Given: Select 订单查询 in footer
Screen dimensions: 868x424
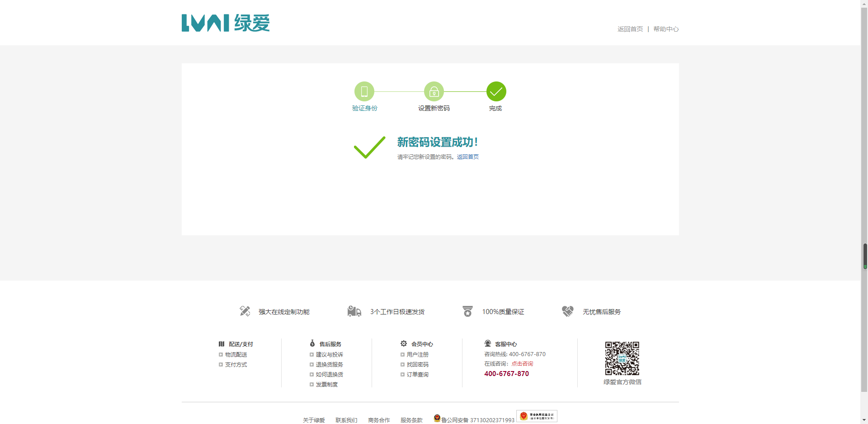Looking at the screenshot, I should 417,375.
